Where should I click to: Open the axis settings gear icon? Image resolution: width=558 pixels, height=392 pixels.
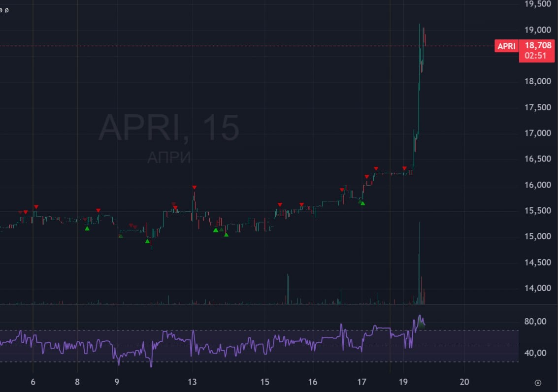pos(538,383)
